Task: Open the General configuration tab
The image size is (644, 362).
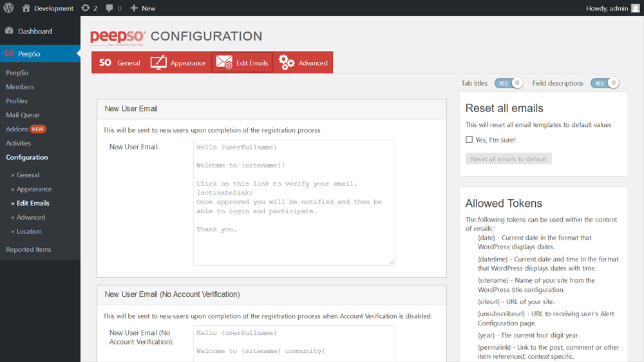Action: [x=118, y=62]
